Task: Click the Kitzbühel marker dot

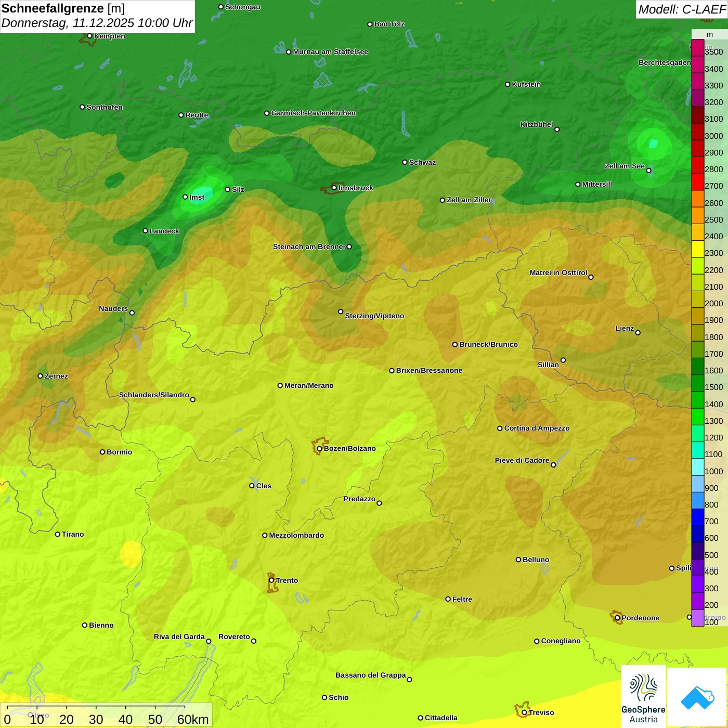Action: coord(557,129)
